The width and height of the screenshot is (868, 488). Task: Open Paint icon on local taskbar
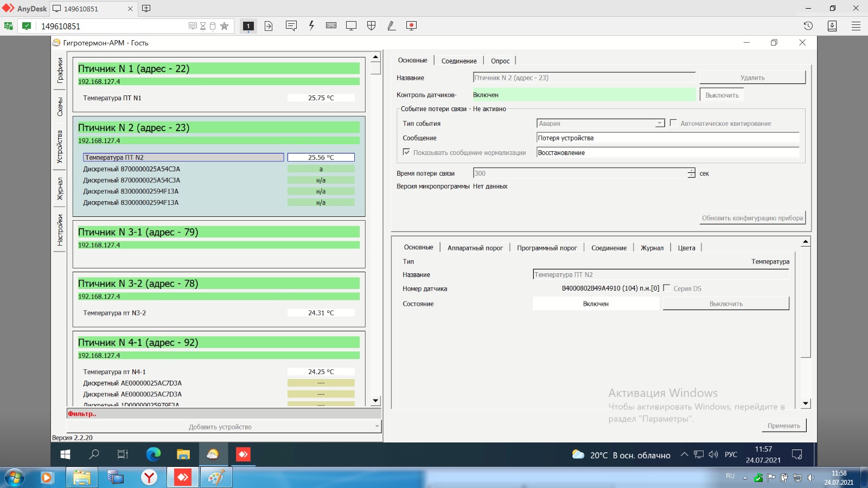[x=216, y=477]
